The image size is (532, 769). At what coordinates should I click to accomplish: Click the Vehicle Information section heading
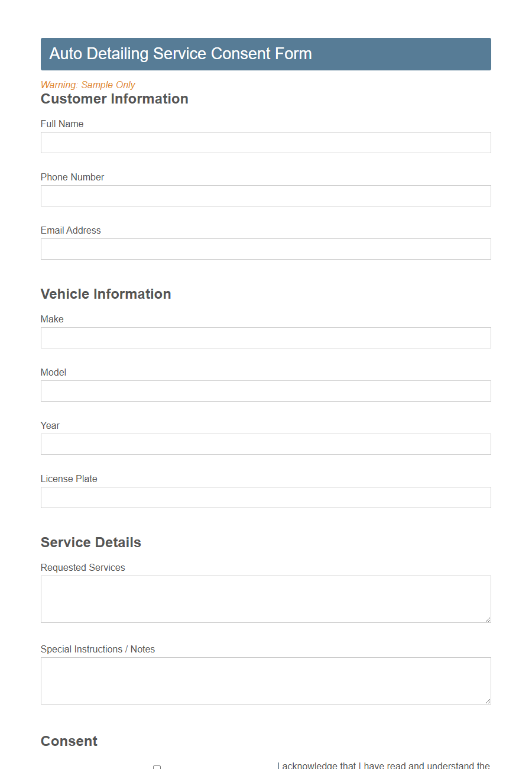point(106,293)
